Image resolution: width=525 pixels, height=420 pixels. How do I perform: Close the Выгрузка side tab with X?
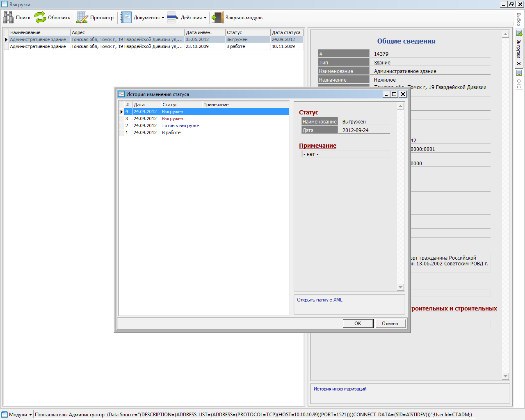tap(519, 64)
